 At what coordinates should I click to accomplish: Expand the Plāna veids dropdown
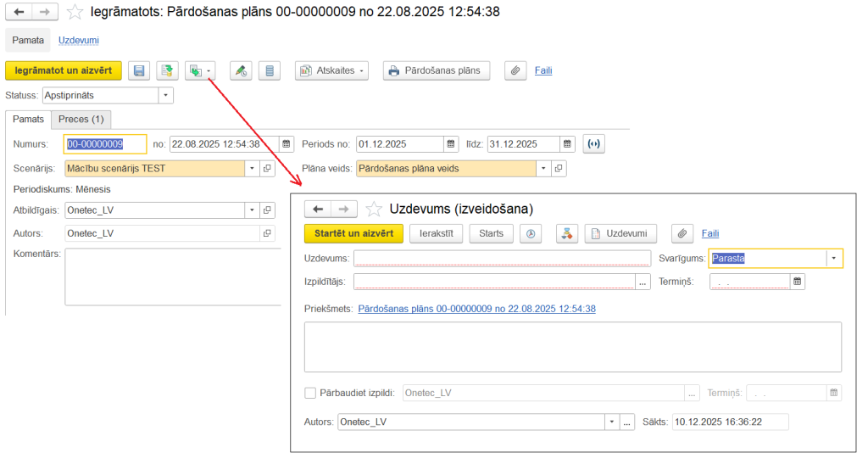543,169
